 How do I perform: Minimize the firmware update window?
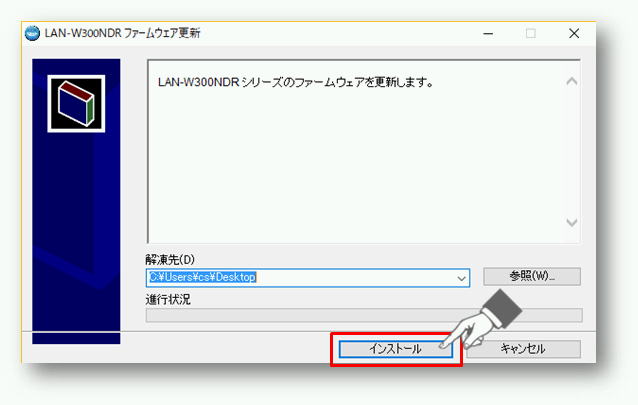tap(488, 33)
